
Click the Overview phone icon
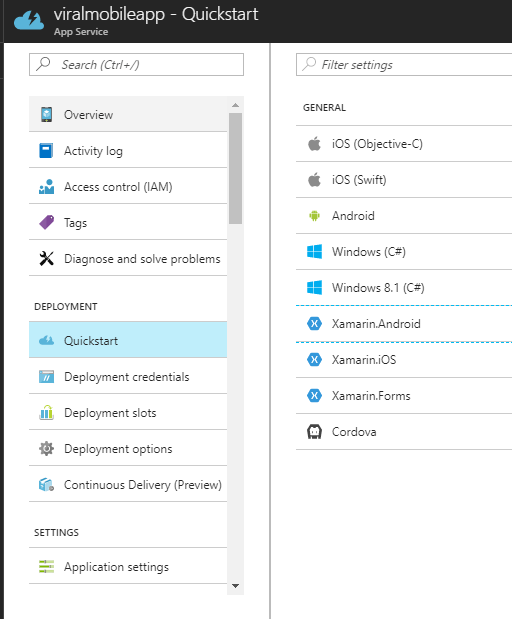[x=47, y=114]
